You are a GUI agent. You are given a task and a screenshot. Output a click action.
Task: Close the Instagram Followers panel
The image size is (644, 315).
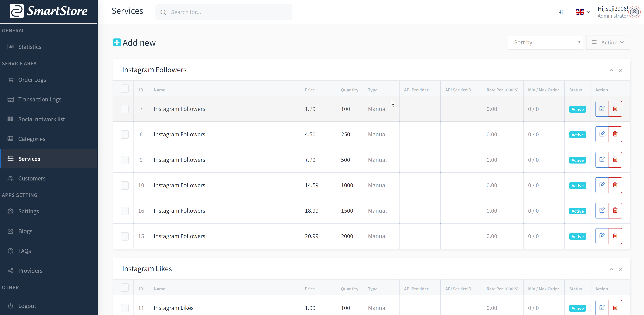click(x=620, y=71)
